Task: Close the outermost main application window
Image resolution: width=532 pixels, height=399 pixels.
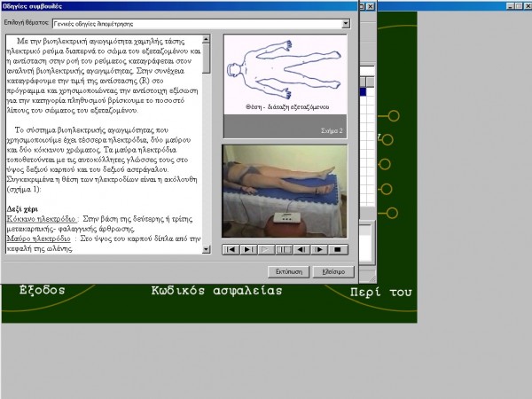Action: [528, 6]
